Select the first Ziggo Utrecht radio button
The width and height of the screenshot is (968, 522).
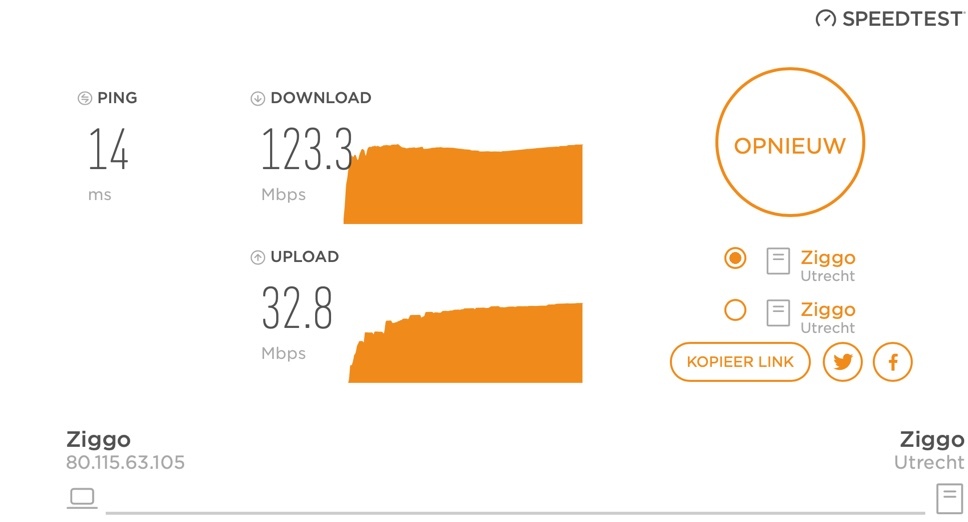[x=735, y=258]
